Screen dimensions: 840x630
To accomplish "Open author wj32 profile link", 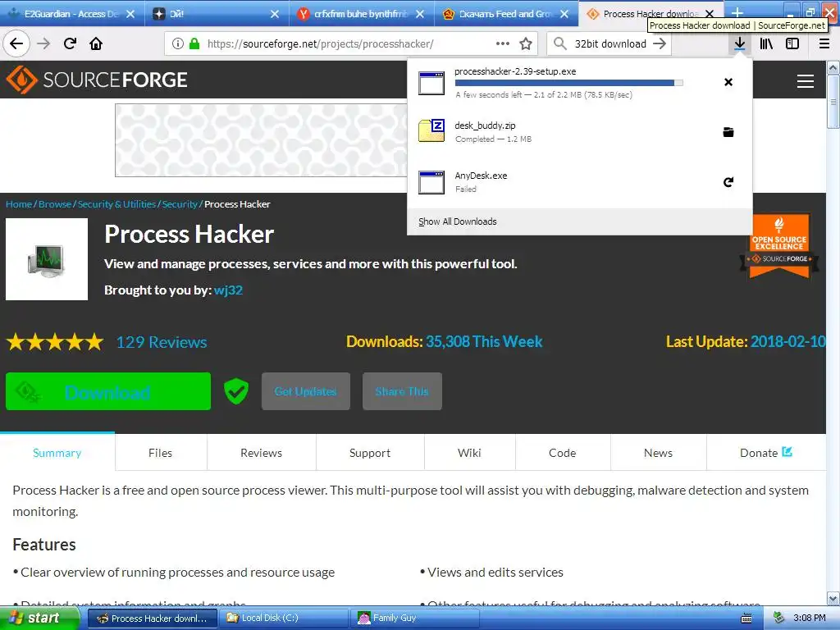I will coord(228,290).
